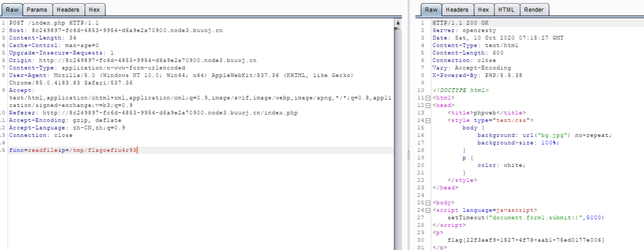Click the X-Powered-By: PHP/5.5.38 line
This screenshot has height=250, width=644.
(472, 75)
